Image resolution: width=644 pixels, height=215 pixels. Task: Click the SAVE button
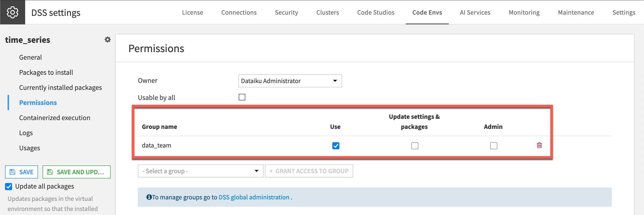(x=21, y=172)
